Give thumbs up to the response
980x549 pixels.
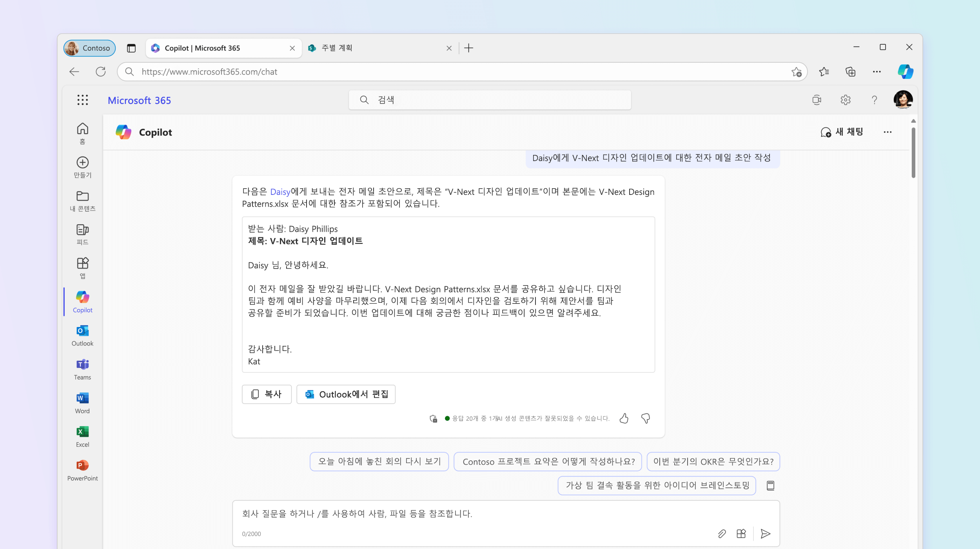(624, 418)
